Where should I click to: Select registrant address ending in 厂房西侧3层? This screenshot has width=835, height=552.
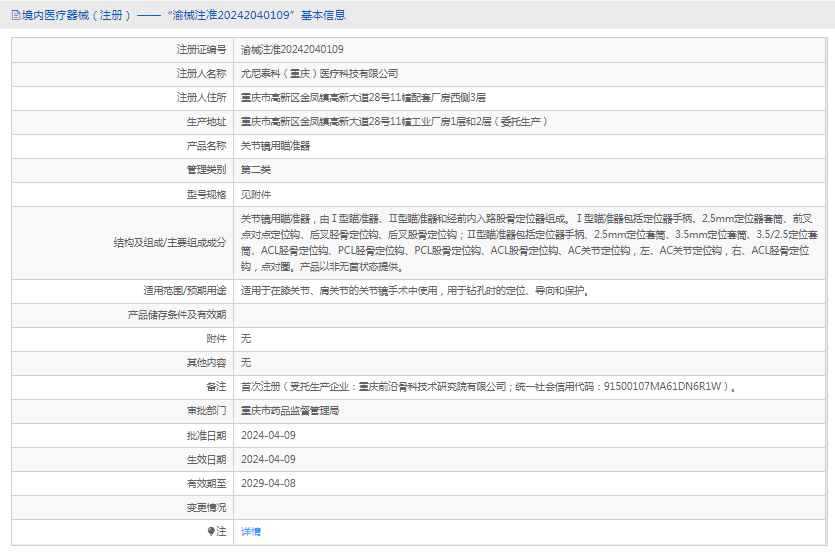pyautogui.click(x=363, y=98)
